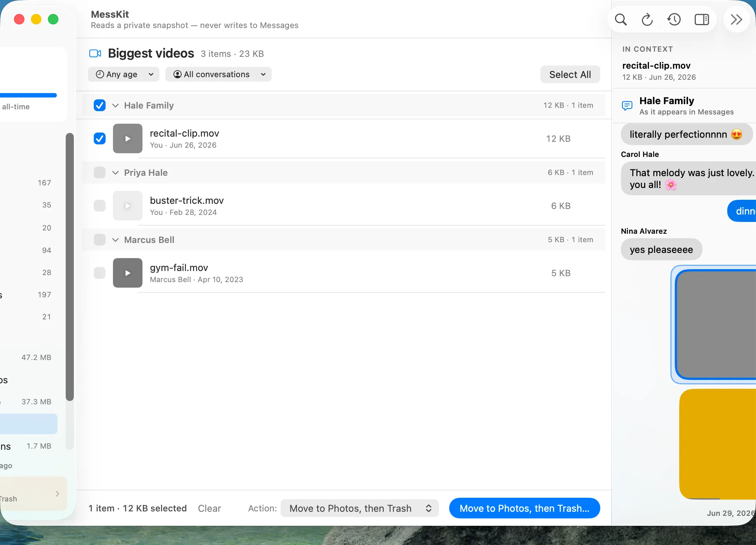Image resolution: width=756 pixels, height=545 pixels.
Task: Click the Select All button
Action: click(570, 74)
